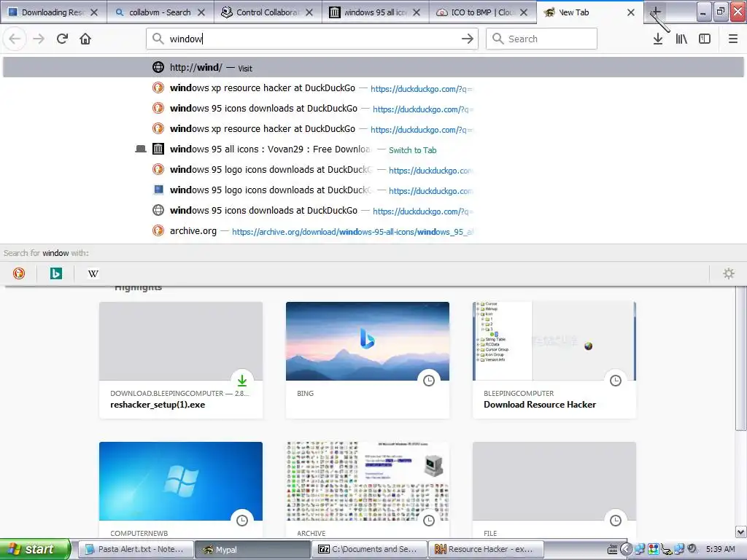Expand hidden tray icons arrow
This screenshot has width=747, height=560.
[x=626, y=550]
